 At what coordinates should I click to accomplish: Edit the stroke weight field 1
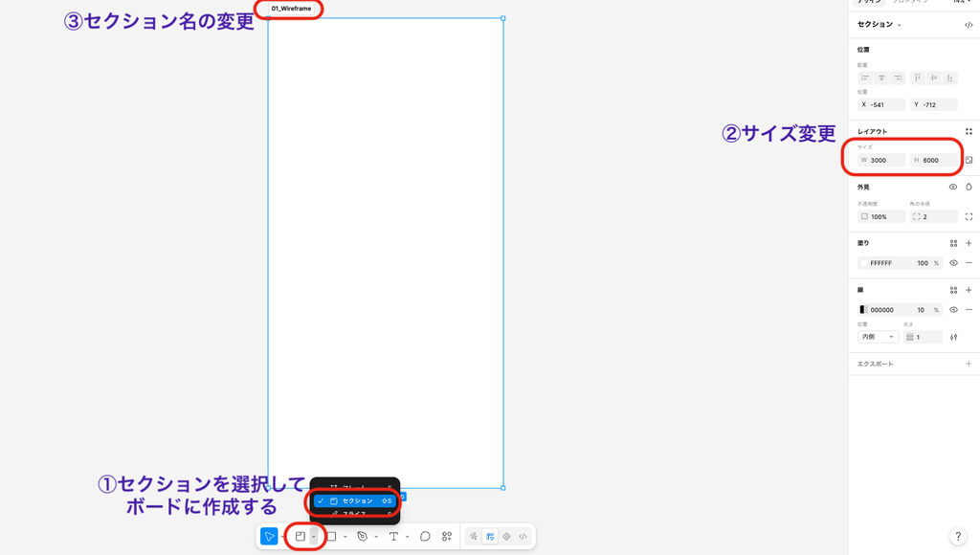[x=924, y=337]
